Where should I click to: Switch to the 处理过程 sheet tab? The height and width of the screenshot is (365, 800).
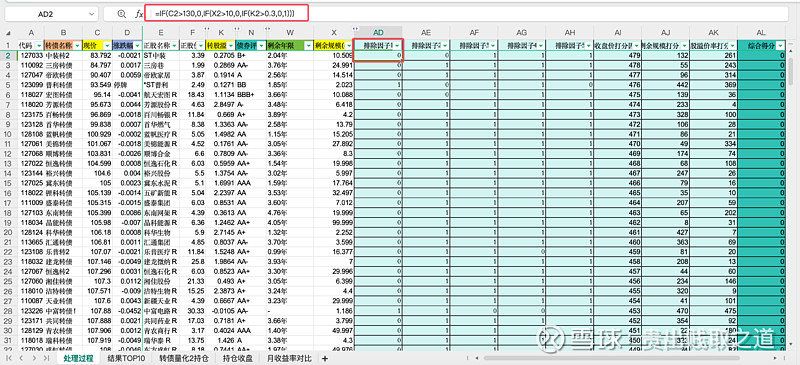tap(79, 358)
